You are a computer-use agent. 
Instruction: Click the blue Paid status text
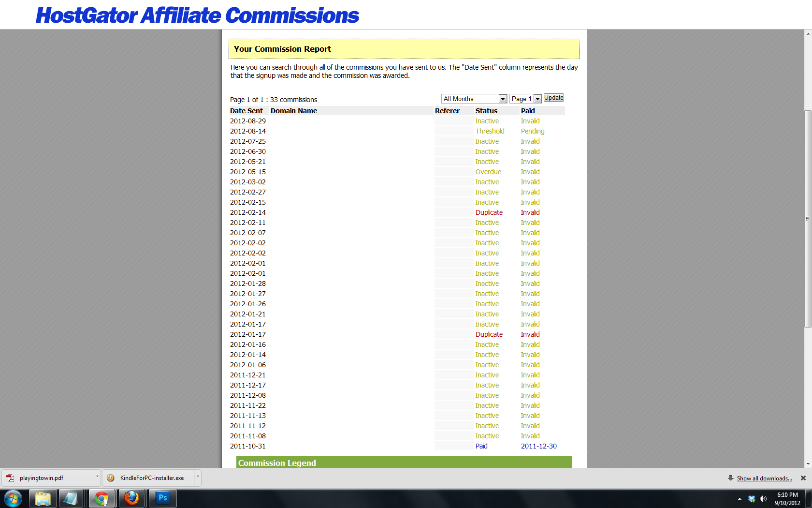point(481,446)
